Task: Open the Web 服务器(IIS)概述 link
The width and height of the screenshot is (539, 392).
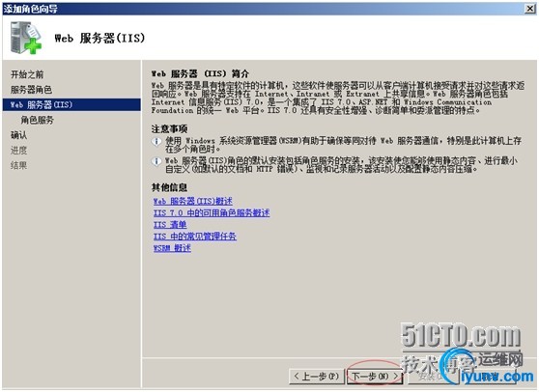Action: [193, 201]
